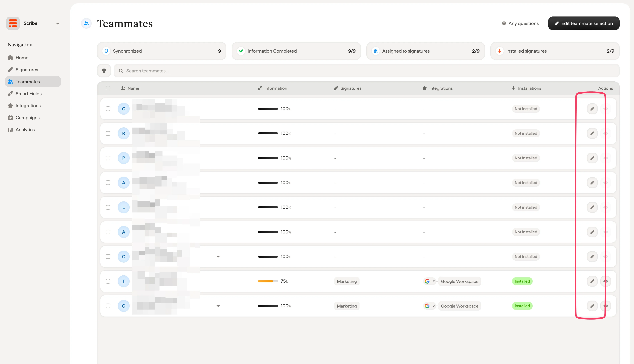Toggle the select-all checkbox in table header

tap(108, 88)
